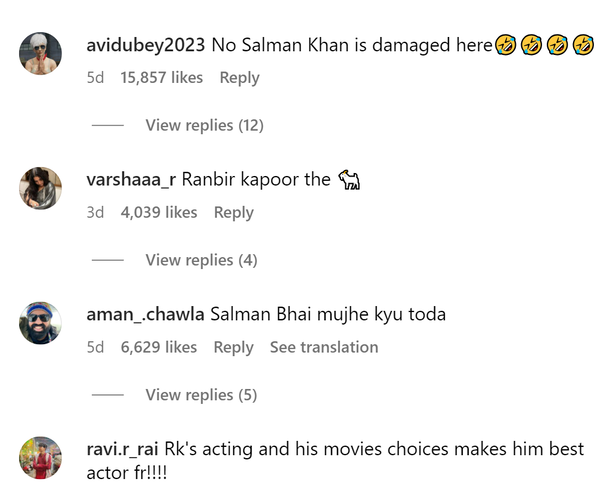
Task: Reply to aman_.chawla's comment
Action: 234,347
